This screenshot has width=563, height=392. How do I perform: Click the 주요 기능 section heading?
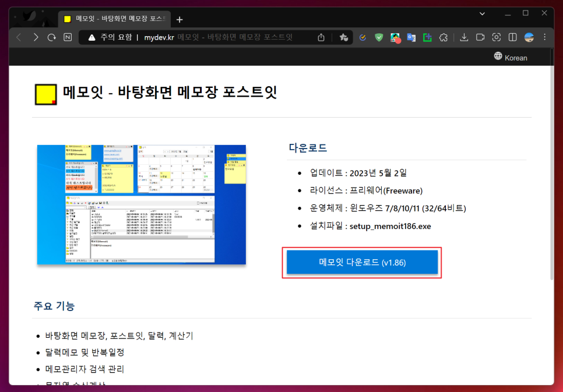click(54, 306)
